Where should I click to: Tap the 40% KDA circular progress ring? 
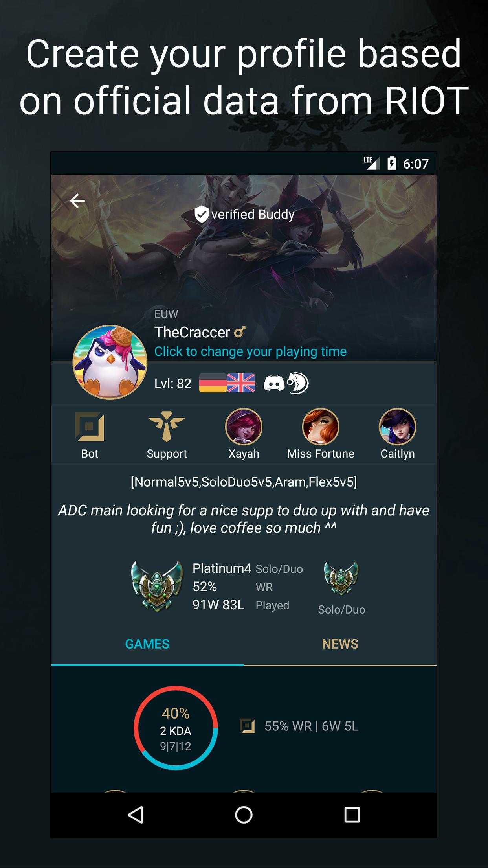click(176, 728)
